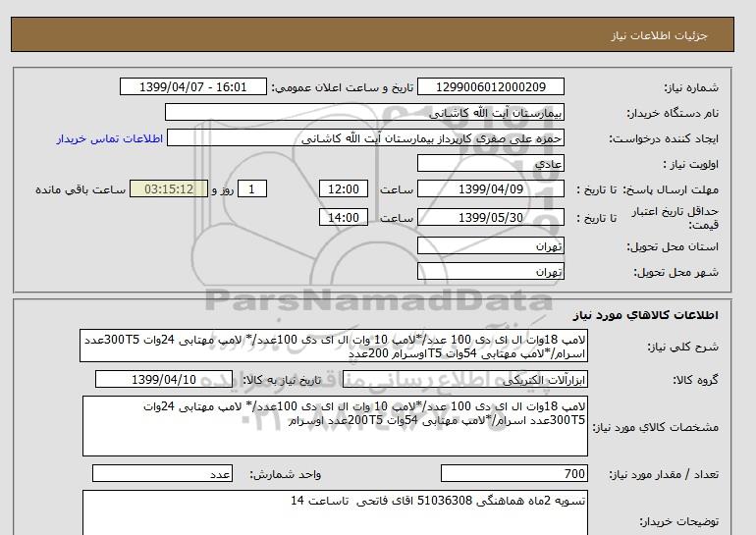This screenshot has height=535, width=756.
Task: Click goods need date field 1399/04/10
Action: 164,379
